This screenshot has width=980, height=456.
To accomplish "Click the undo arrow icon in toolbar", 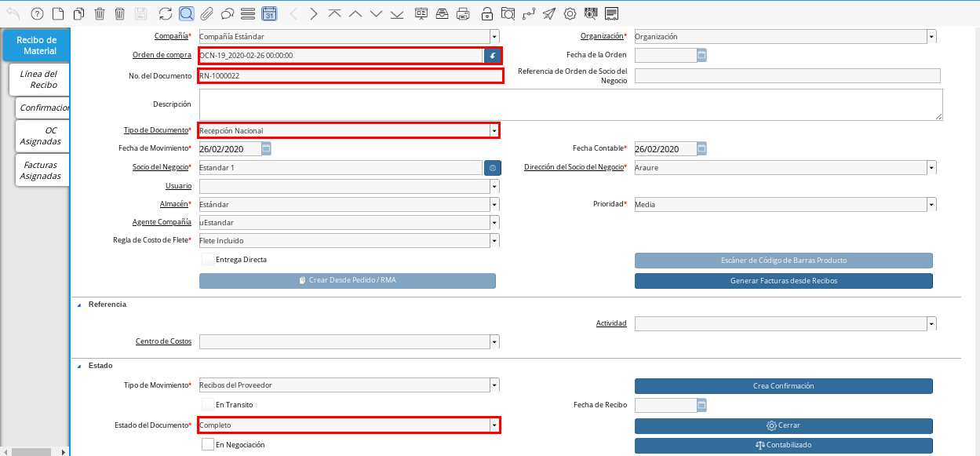I will click(13, 13).
